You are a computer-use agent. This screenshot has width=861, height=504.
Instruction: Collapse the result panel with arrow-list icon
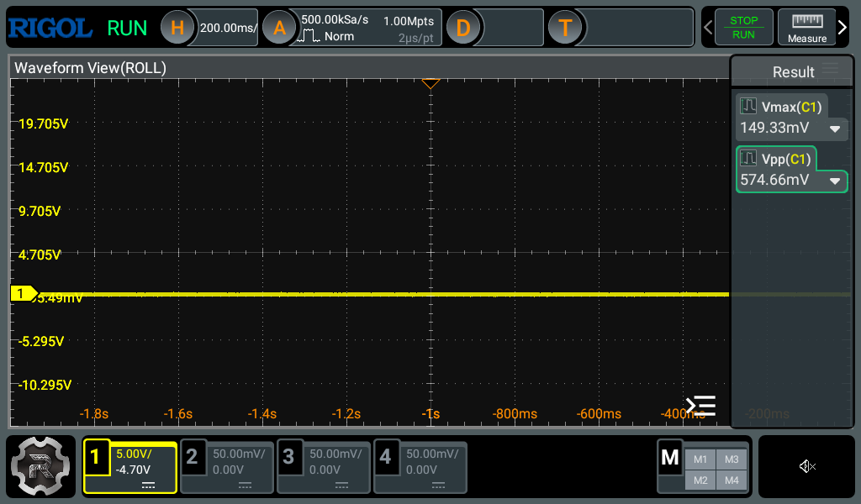pos(700,406)
